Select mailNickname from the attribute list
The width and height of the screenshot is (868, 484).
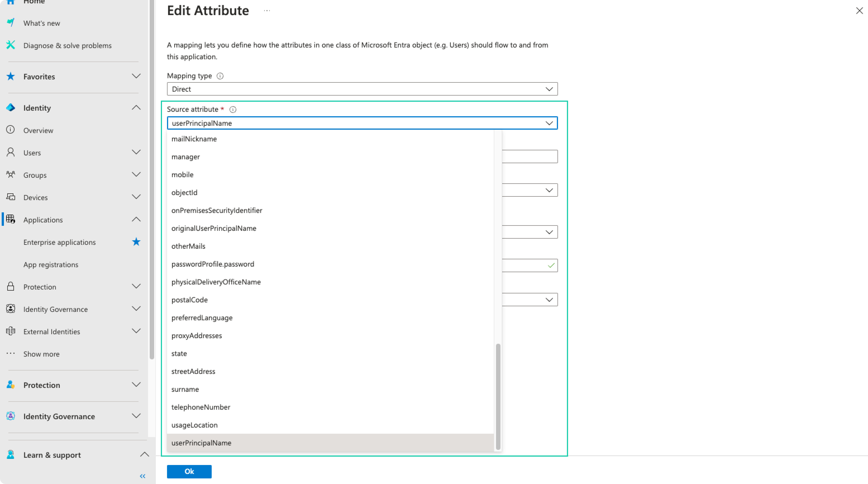coord(330,139)
